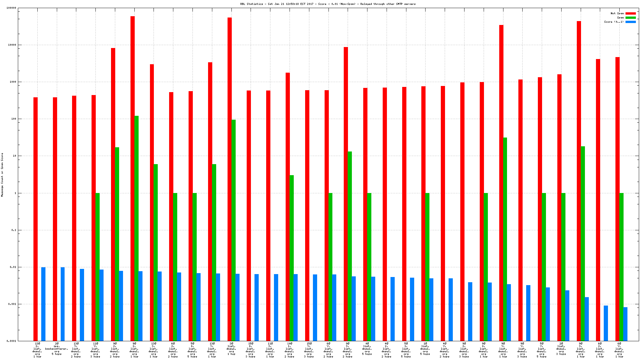Image resolution: width=644 pixels, height=362 pixels.
Task: Click the Score (0..1) legend text
Action: pos(613,22)
